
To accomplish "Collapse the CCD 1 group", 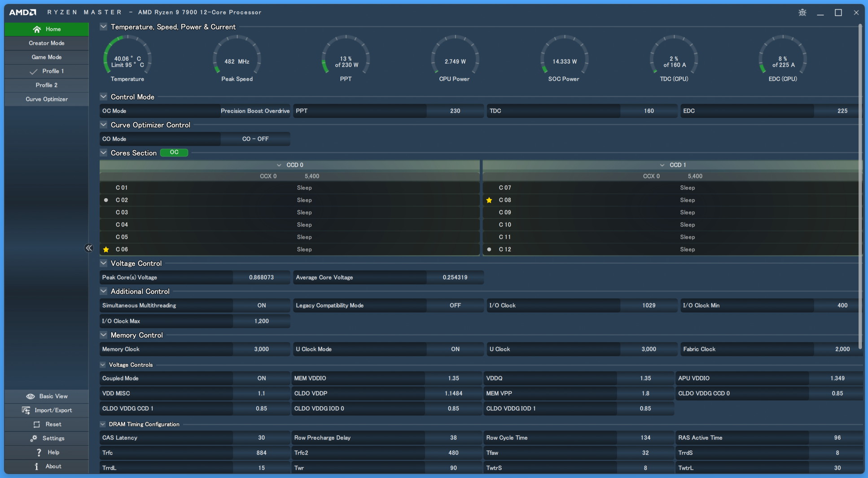I will (x=662, y=165).
